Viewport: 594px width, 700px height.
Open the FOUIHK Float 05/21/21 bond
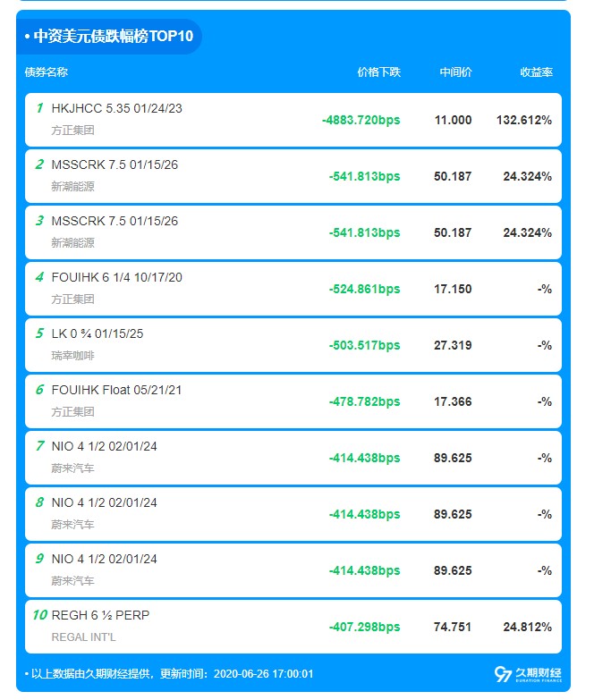(117, 390)
